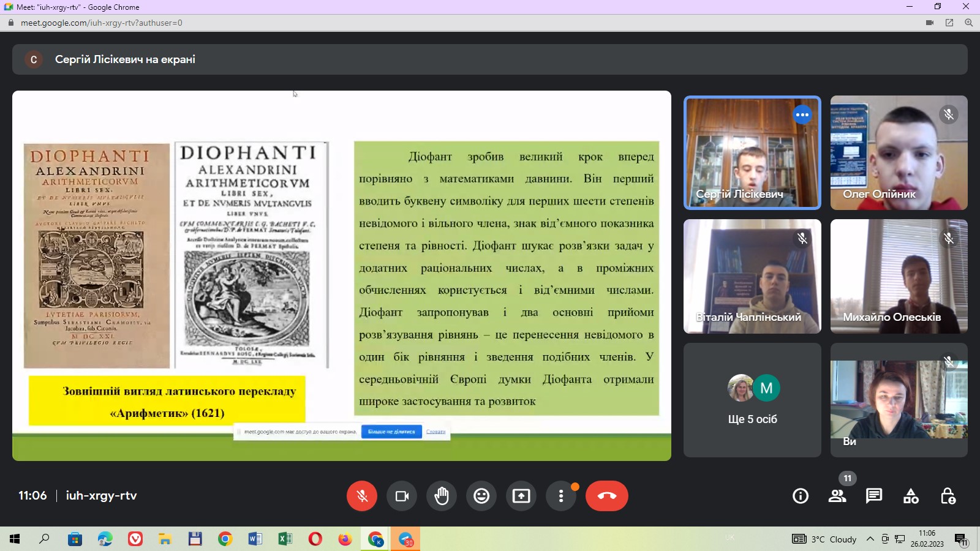Click options dots on Сергій Лісікевич tile

point(802,114)
